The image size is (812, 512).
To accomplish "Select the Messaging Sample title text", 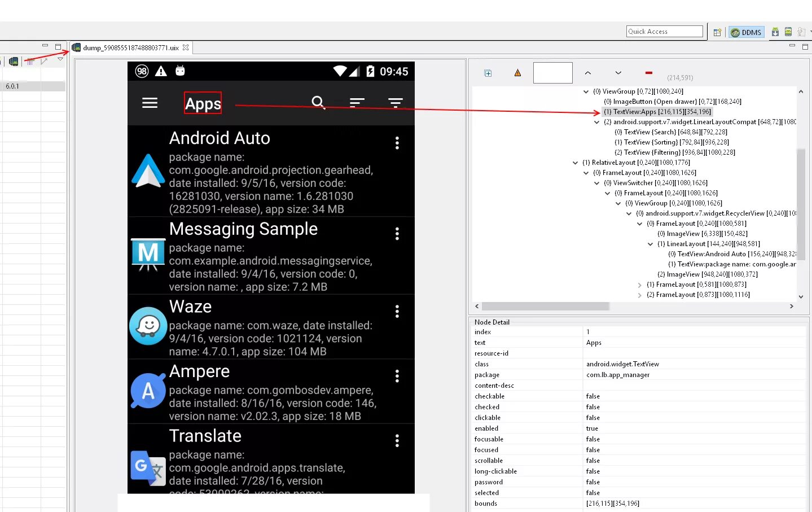I will click(x=243, y=229).
